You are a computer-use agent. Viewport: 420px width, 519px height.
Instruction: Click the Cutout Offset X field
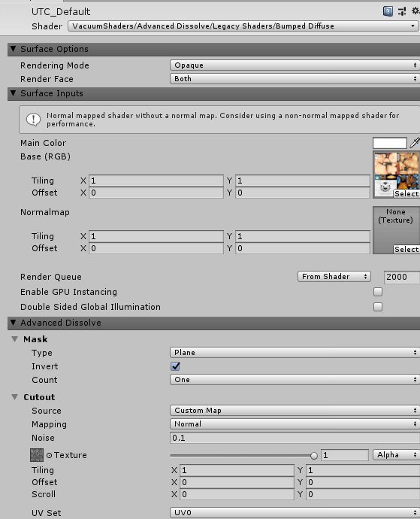click(x=237, y=482)
